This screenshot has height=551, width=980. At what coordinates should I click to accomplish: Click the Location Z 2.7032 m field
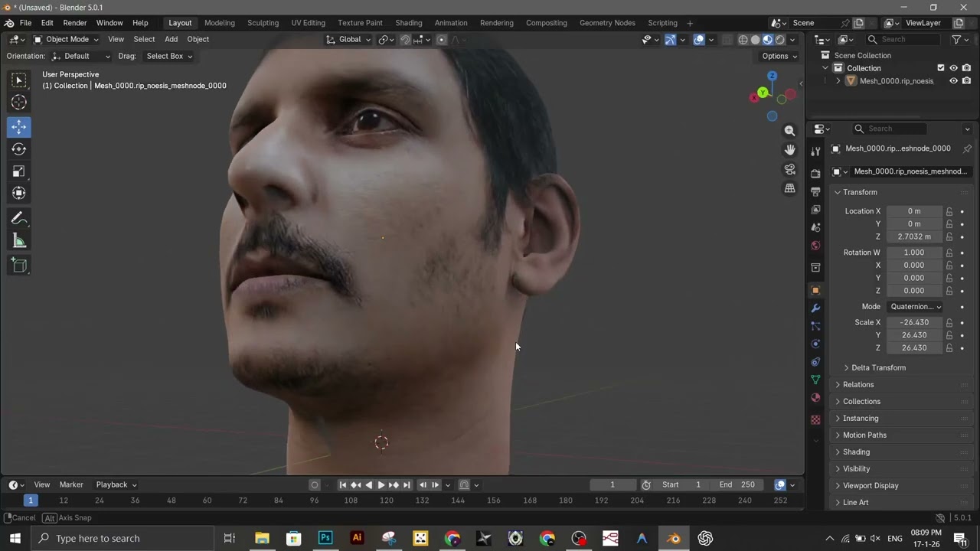[914, 237]
